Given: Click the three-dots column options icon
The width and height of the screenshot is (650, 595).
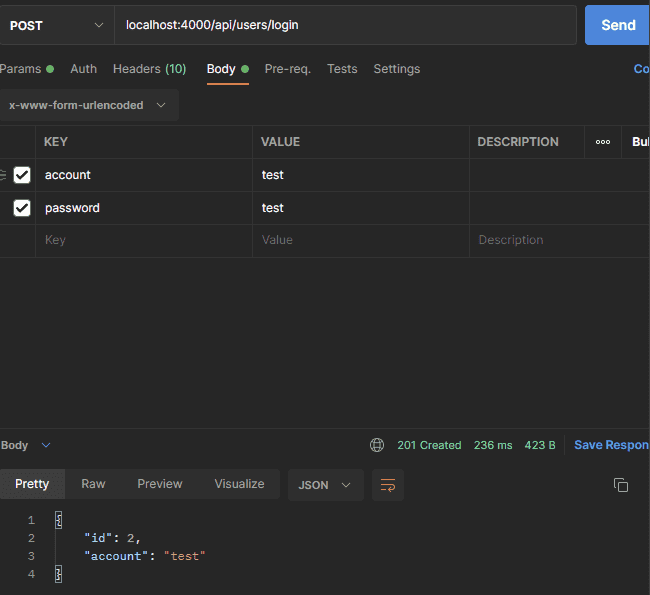Looking at the screenshot, I should 603,142.
